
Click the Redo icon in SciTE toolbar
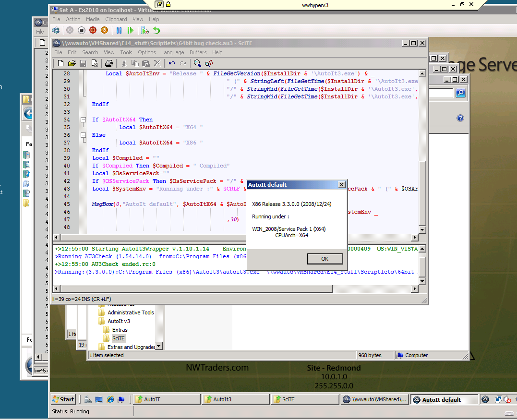pyautogui.click(x=183, y=63)
